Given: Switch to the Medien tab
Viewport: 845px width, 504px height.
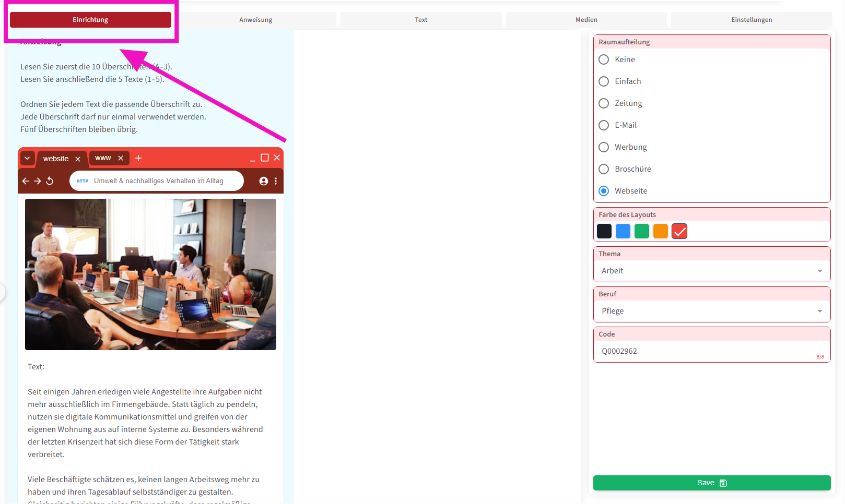Looking at the screenshot, I should pos(586,20).
